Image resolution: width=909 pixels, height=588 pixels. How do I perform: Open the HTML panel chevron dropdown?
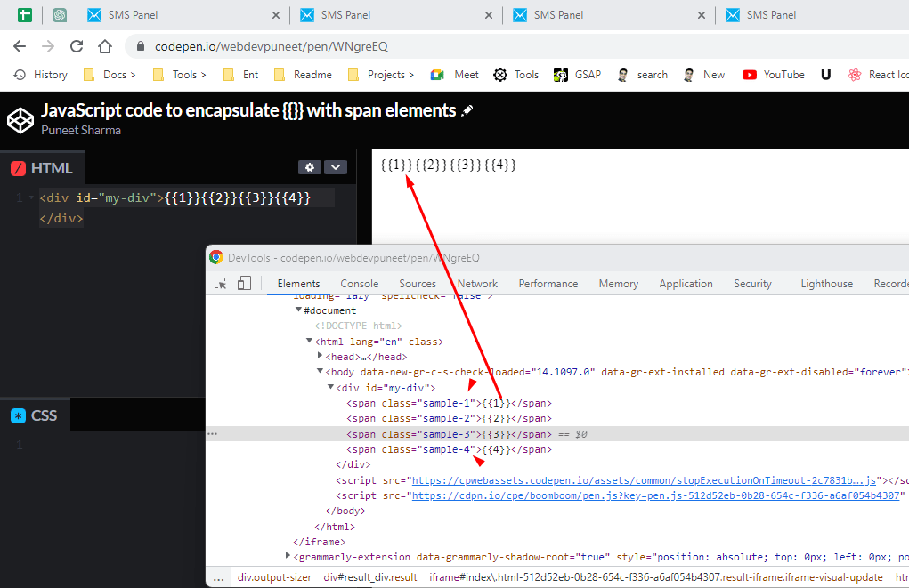[335, 166]
